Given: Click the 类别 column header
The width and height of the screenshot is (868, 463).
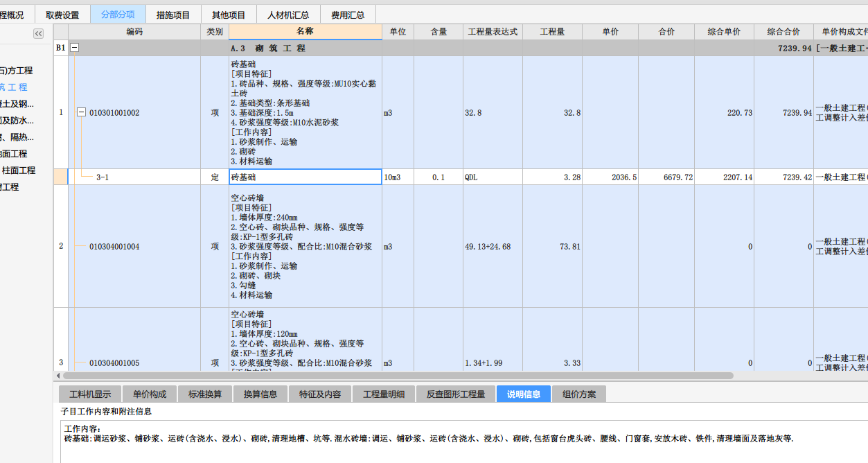Looking at the screenshot, I should pyautogui.click(x=215, y=32).
